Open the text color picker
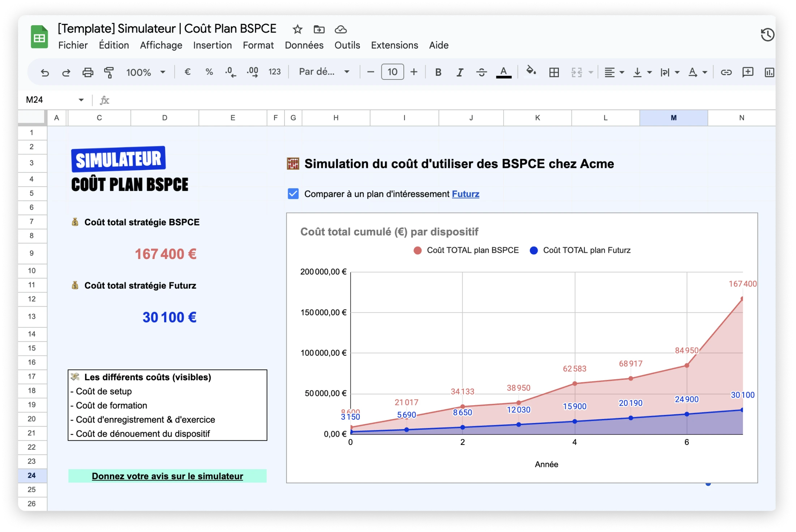This screenshot has width=796, height=532. (x=503, y=72)
